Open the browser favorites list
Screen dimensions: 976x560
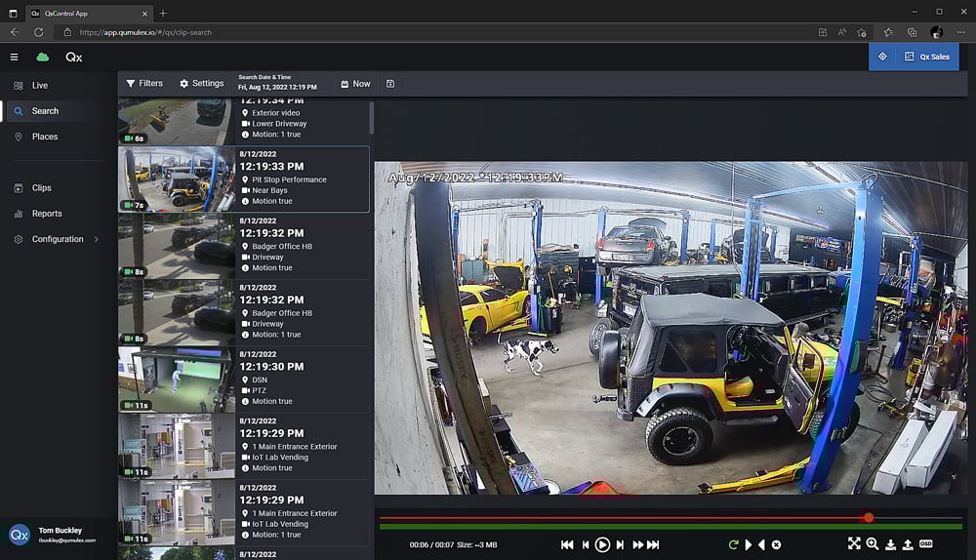click(888, 32)
